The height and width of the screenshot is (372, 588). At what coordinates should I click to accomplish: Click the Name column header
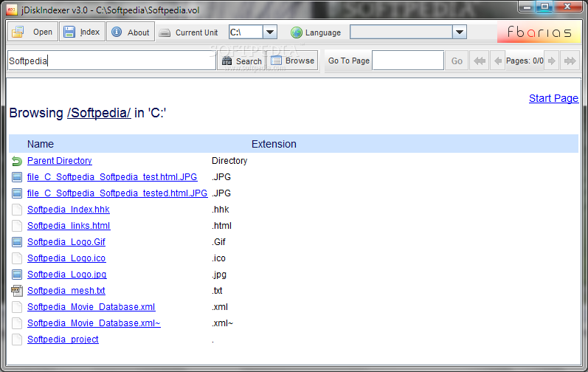coord(41,144)
